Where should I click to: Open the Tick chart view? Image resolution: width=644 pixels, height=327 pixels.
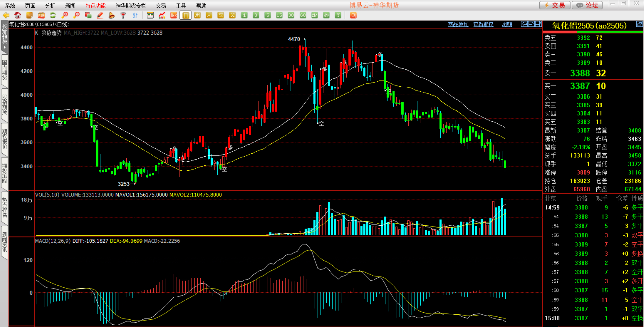tap(174, 15)
